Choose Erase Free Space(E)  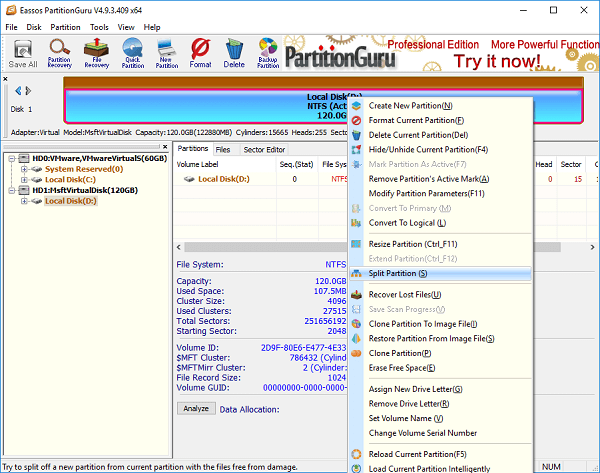pyautogui.click(x=440, y=368)
